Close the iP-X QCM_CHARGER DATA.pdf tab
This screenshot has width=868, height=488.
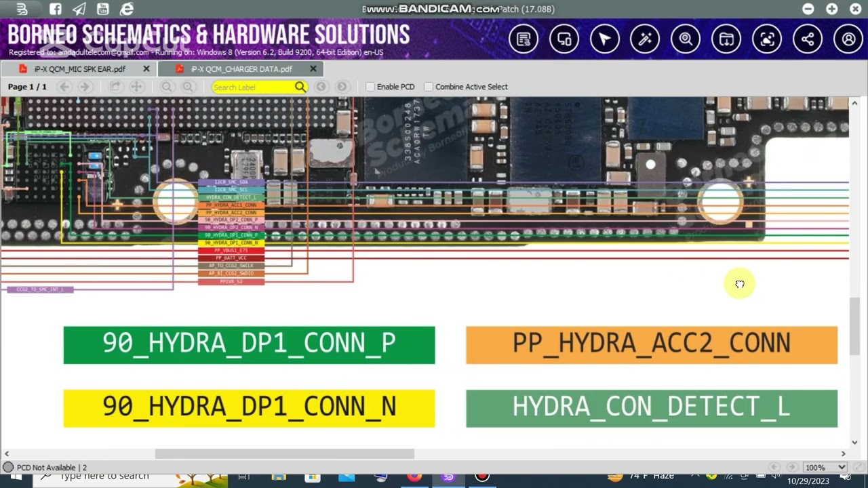click(x=313, y=69)
